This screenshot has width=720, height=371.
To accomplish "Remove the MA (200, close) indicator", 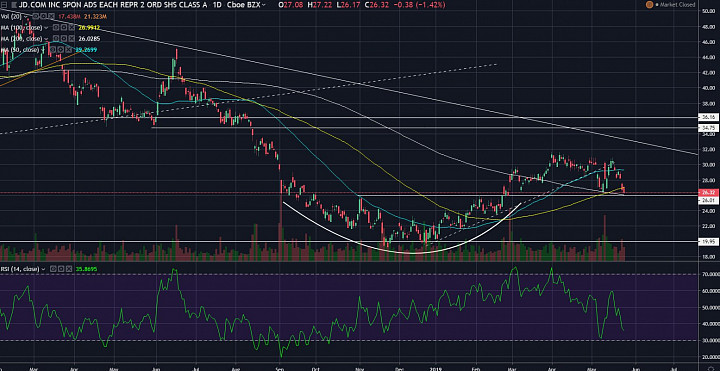I will [x=72, y=39].
